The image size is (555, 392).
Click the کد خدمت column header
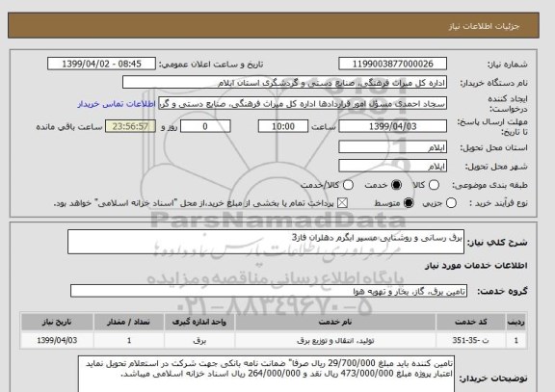pyautogui.click(x=471, y=322)
